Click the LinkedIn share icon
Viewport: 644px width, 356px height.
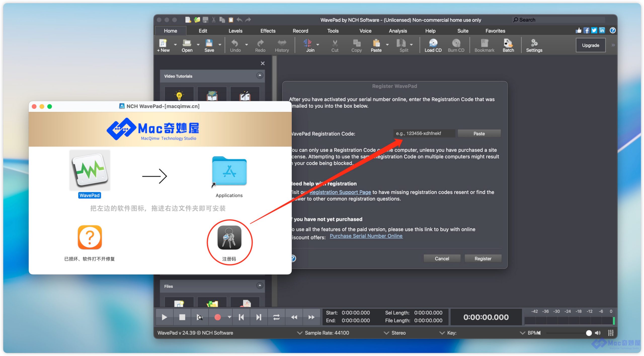coord(602,30)
